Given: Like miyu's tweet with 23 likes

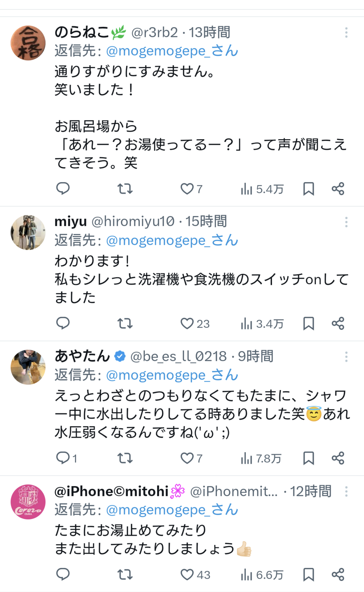Looking at the screenshot, I should pos(187,323).
